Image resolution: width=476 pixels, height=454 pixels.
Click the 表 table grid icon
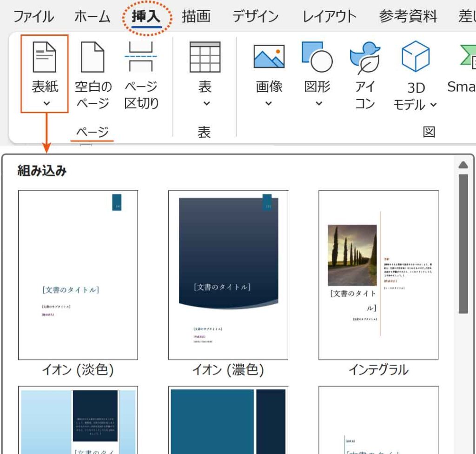(x=205, y=57)
